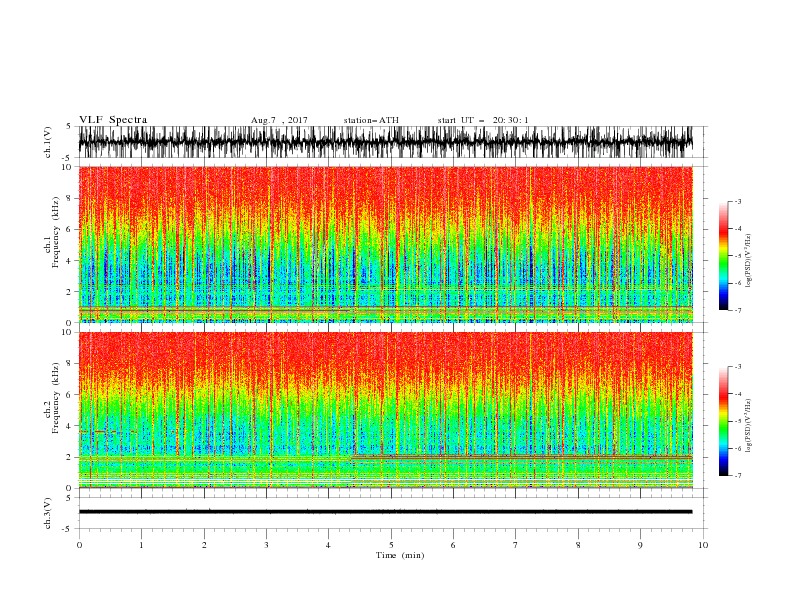Click the "6" kHz tick on ch.2 axis
Screen dimensions: 792x612
70,394
